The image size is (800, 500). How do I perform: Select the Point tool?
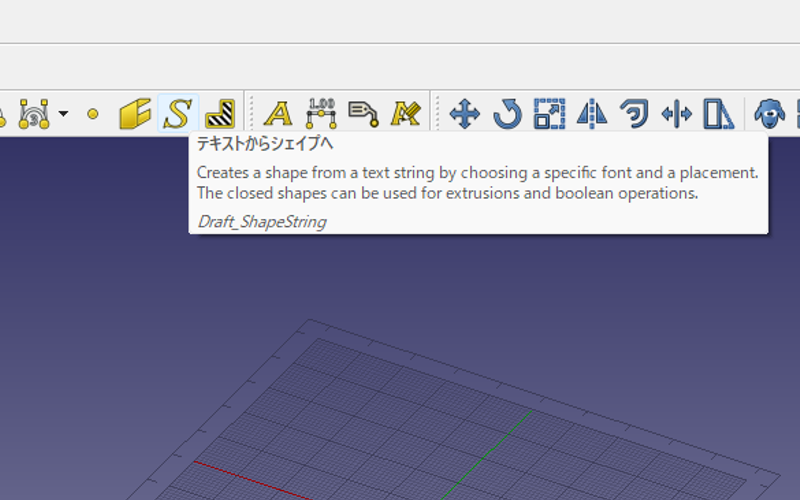click(93, 114)
